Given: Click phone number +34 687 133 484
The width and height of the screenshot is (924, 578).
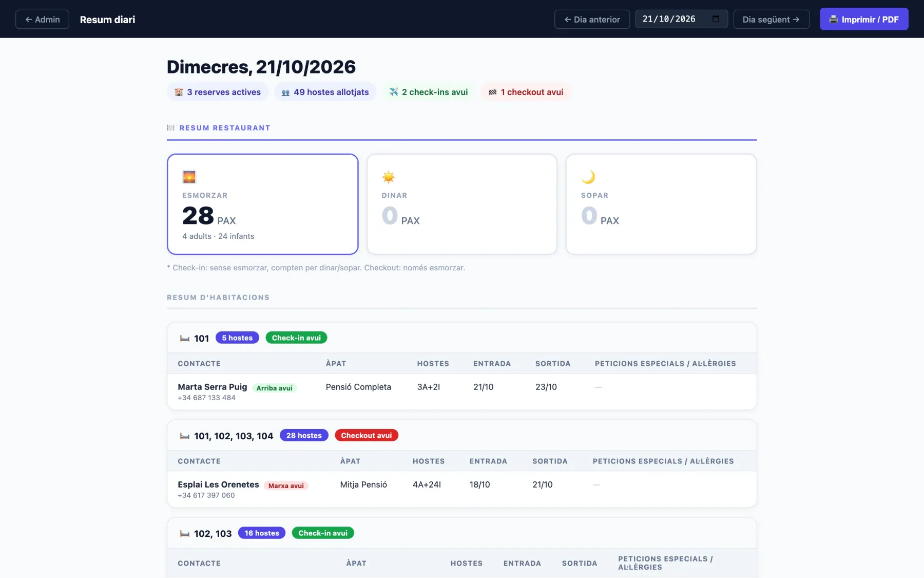Looking at the screenshot, I should pos(206,398).
